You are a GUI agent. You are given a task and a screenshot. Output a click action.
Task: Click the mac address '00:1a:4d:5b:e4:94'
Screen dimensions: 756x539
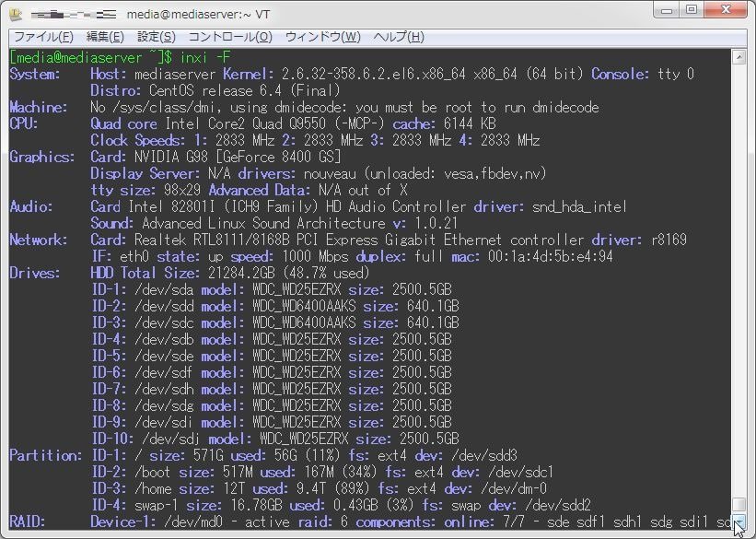pos(550,257)
